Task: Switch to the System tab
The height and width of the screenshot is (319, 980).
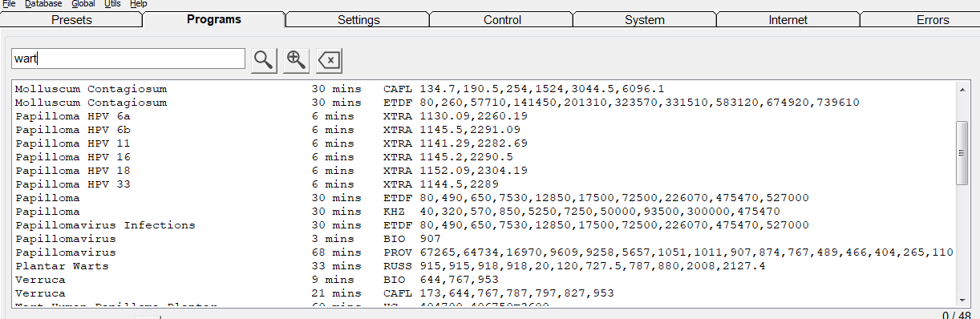Action: point(645,20)
